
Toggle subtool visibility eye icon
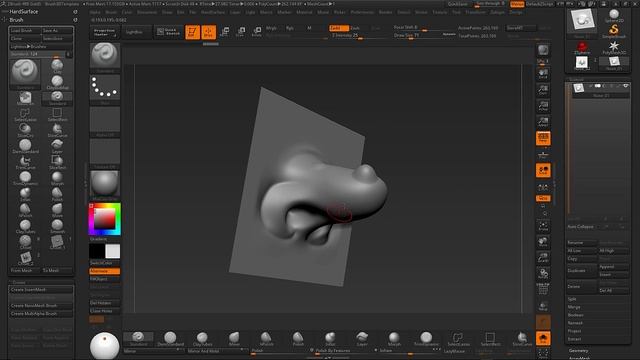point(625,86)
